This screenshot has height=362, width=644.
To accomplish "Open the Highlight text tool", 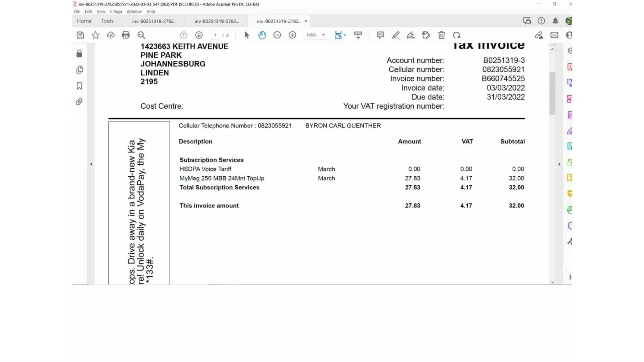I will tap(396, 35).
